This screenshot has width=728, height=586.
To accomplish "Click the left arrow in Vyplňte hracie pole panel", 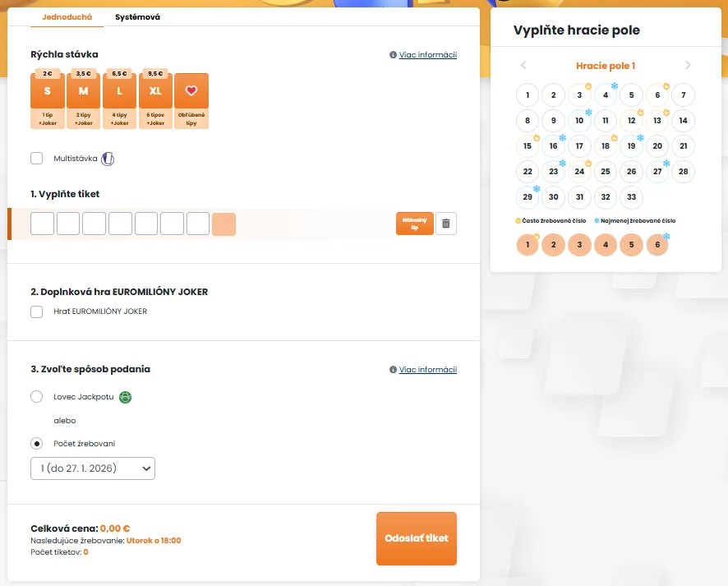I will pyautogui.click(x=523, y=65).
